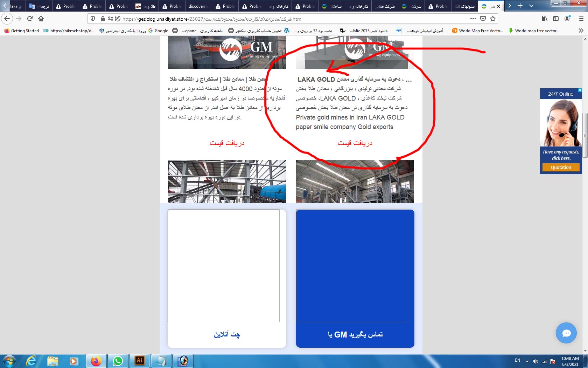Click دریافت قیمت under معادن طلا card
Screen dimensions: 588x368
point(227,143)
